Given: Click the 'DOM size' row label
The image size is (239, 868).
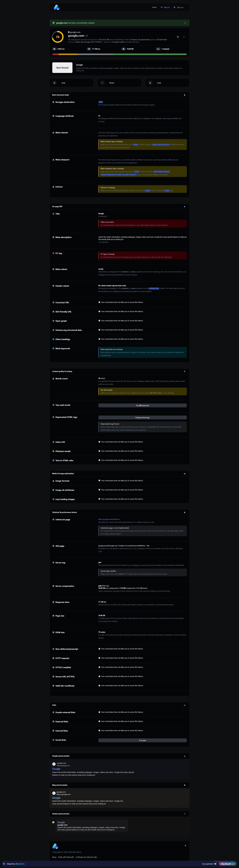Looking at the screenshot, I should click(60, 632).
